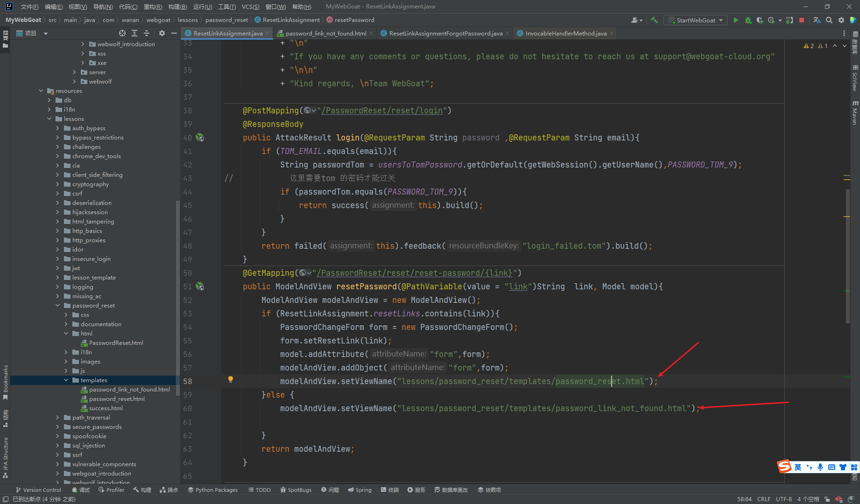Open the user account icon in toolbar
Viewport: 860px width, 504px height.
point(637,20)
